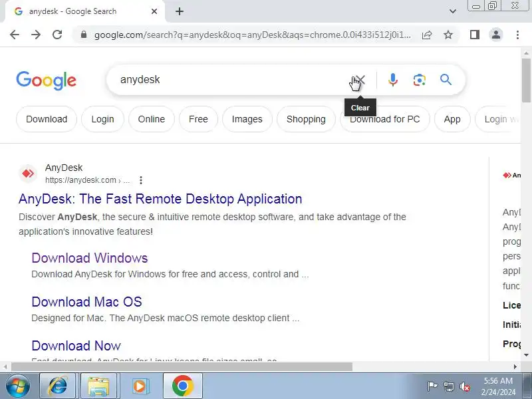Go forward with the browser forward arrow
532x399 pixels.
point(36,35)
